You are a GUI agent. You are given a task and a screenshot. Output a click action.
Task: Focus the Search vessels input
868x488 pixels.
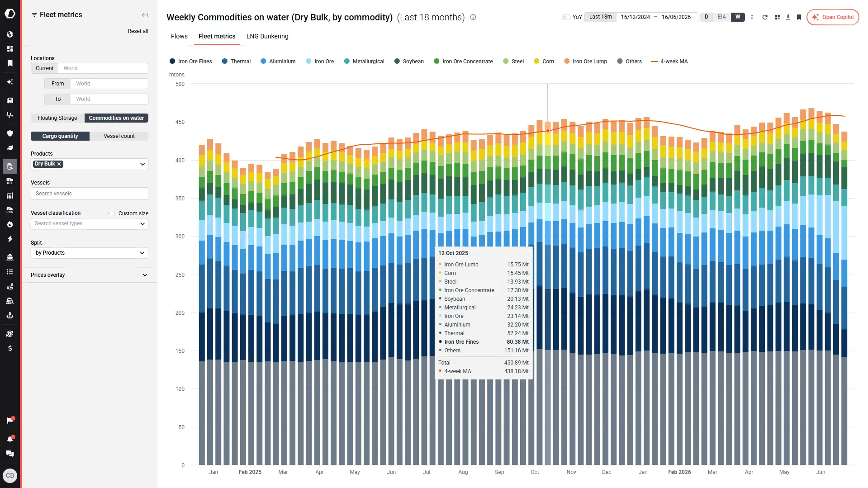90,194
